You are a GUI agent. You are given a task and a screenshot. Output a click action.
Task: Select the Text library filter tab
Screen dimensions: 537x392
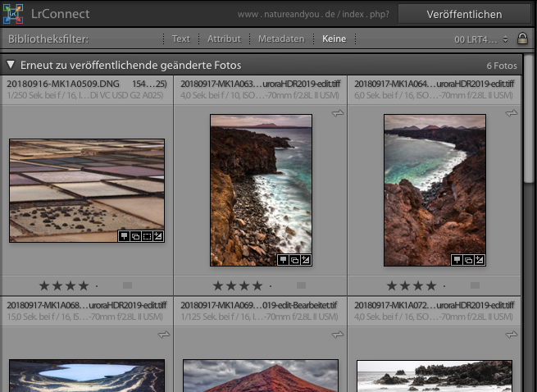181,39
